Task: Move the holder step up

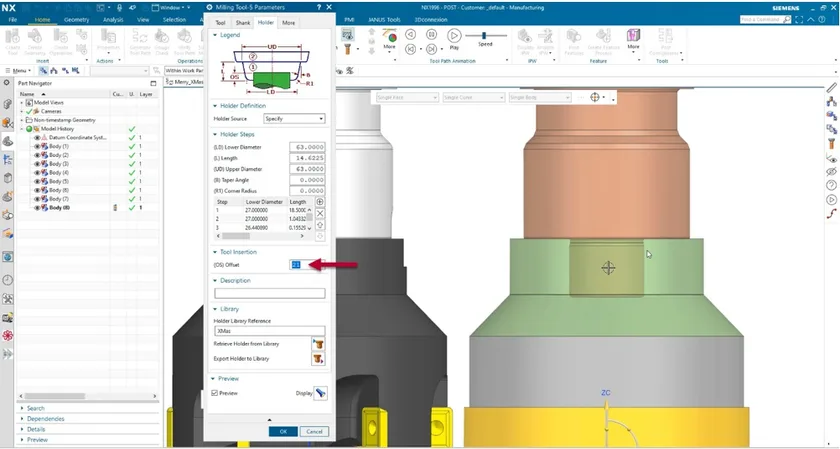Action: (x=320, y=225)
